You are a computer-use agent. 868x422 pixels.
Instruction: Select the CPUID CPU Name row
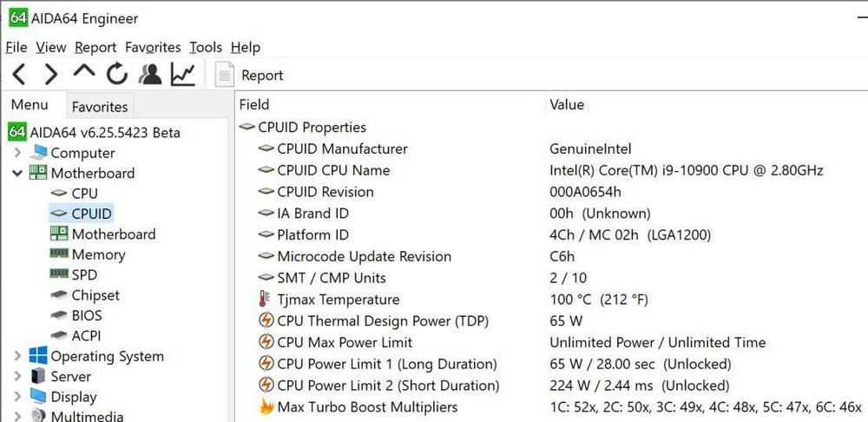[x=552, y=170]
